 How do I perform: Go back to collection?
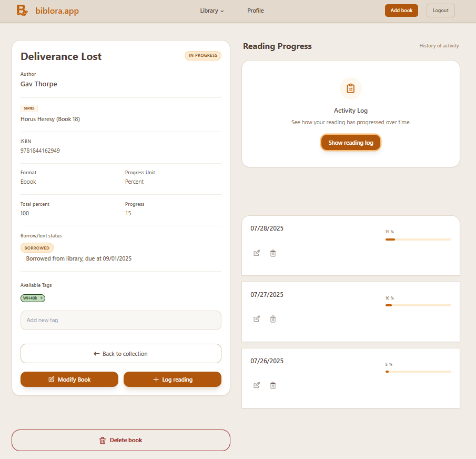(121, 354)
